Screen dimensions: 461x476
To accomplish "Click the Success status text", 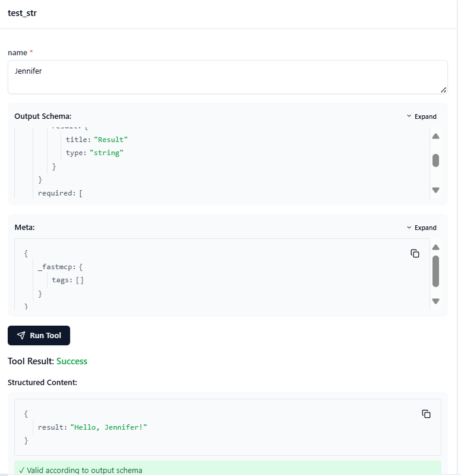I will [71, 361].
